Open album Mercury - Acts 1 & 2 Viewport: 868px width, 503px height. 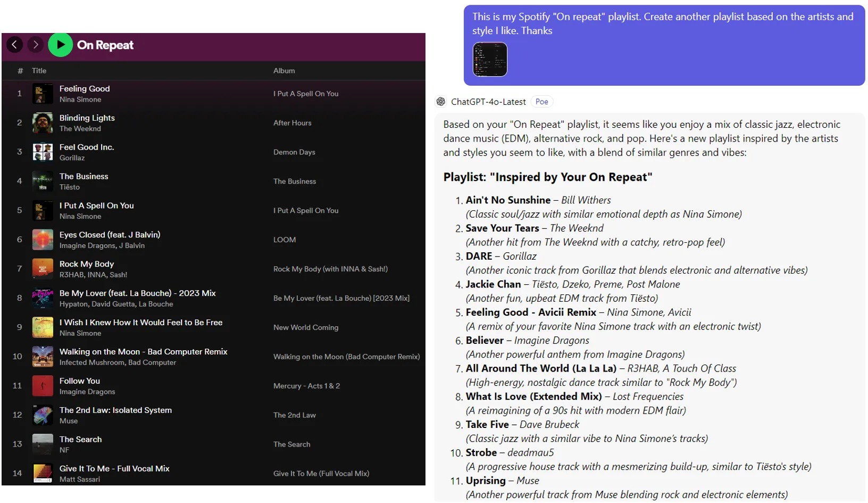coord(307,386)
